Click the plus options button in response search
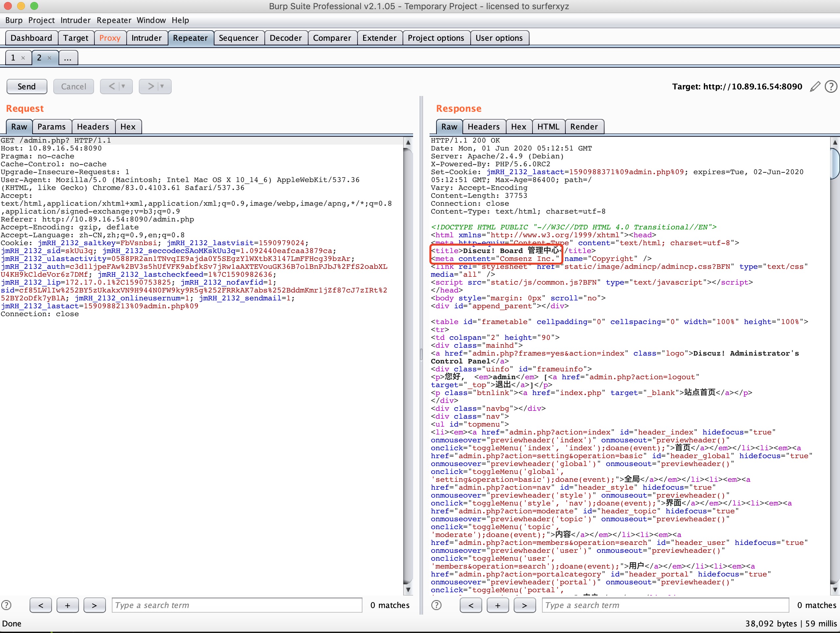This screenshot has height=633, width=840. coord(498,605)
